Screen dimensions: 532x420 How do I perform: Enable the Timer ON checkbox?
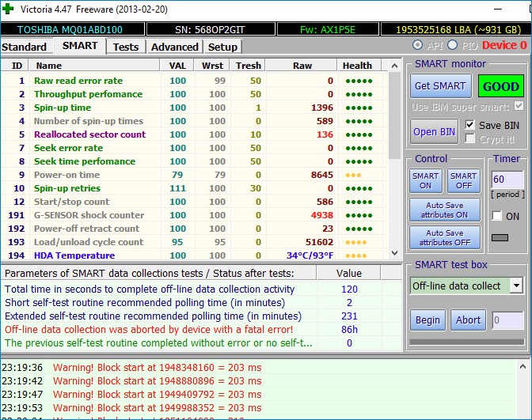pos(496,216)
